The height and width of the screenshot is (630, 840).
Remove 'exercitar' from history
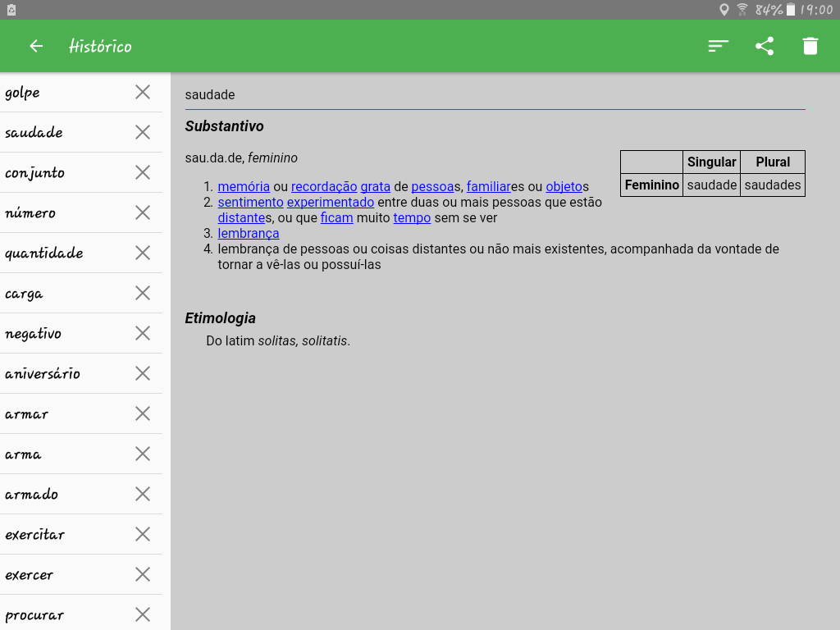point(143,534)
